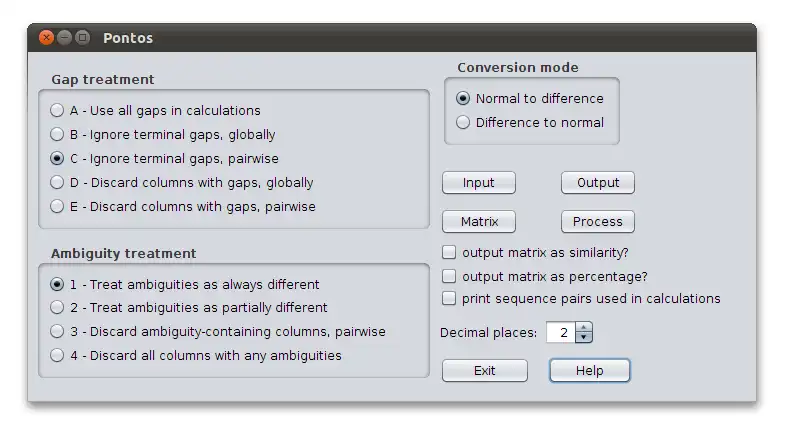788x430 pixels.
Task: Decrease decimal places with down arrow
Action: [584, 338]
